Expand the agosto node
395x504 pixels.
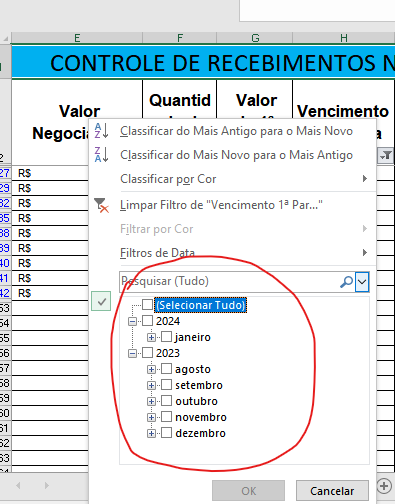(x=151, y=369)
